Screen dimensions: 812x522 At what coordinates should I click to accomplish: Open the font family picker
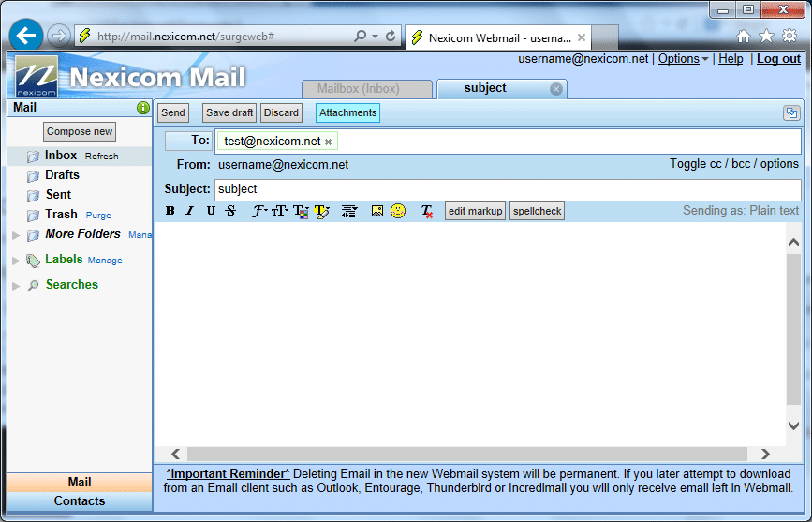click(258, 211)
